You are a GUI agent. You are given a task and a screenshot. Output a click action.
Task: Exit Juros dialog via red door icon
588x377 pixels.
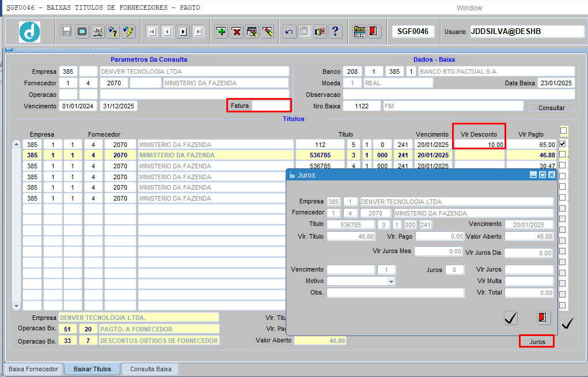tap(544, 318)
